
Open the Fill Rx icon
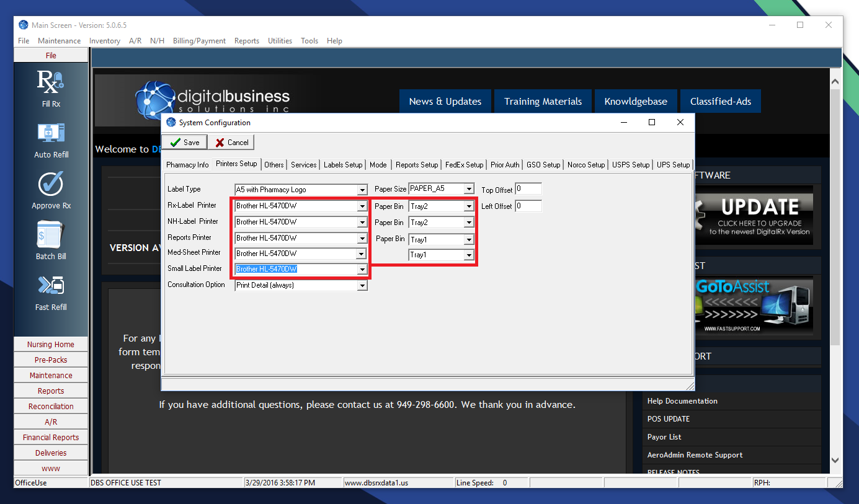pos(51,82)
